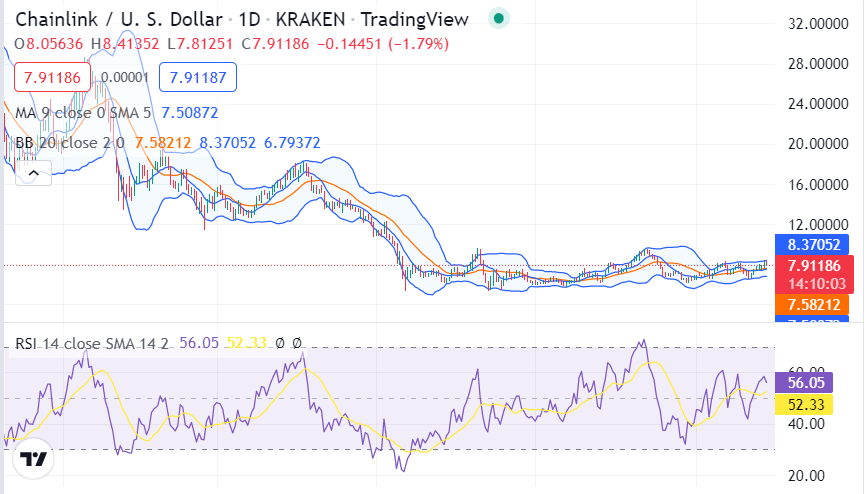Image resolution: width=864 pixels, height=494 pixels.
Task: Click the high price H8.41352 value
Action: [125, 44]
